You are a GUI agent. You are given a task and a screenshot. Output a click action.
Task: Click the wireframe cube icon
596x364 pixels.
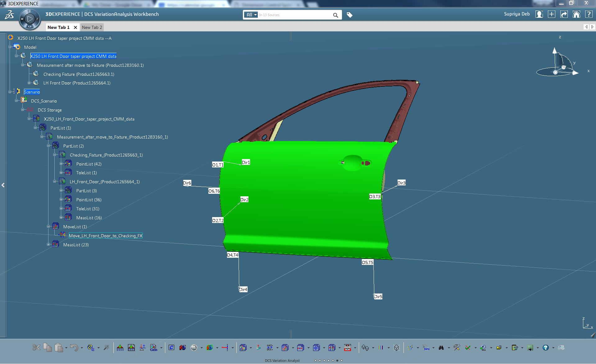(x=396, y=348)
